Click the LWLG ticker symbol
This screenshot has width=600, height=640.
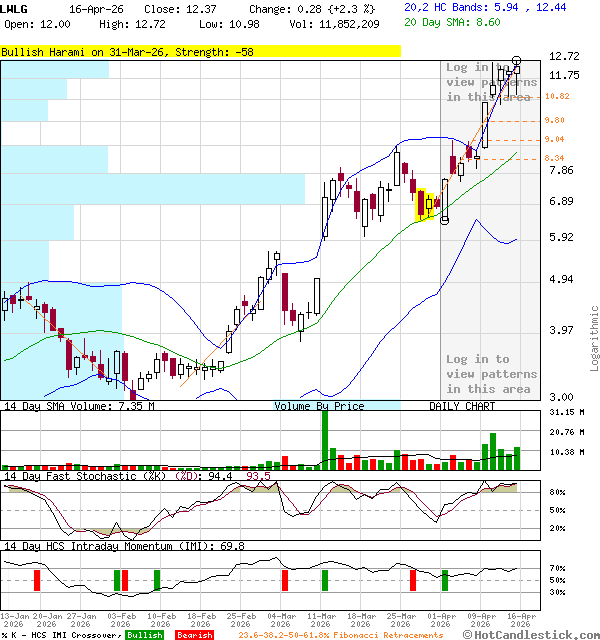(15, 8)
